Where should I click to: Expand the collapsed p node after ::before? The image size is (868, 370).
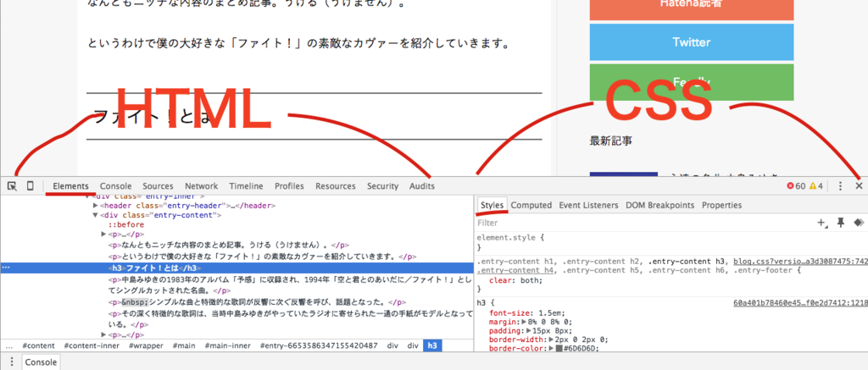(103, 235)
